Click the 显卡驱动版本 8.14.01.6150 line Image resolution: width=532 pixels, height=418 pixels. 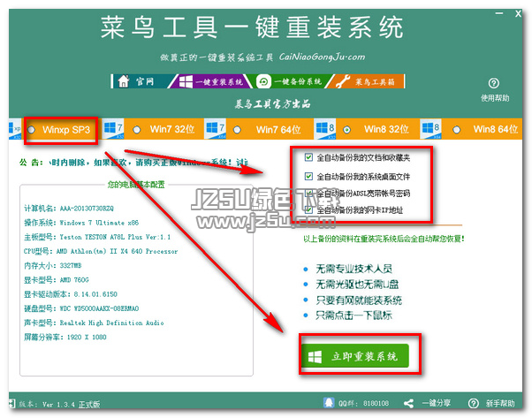pos(70,293)
